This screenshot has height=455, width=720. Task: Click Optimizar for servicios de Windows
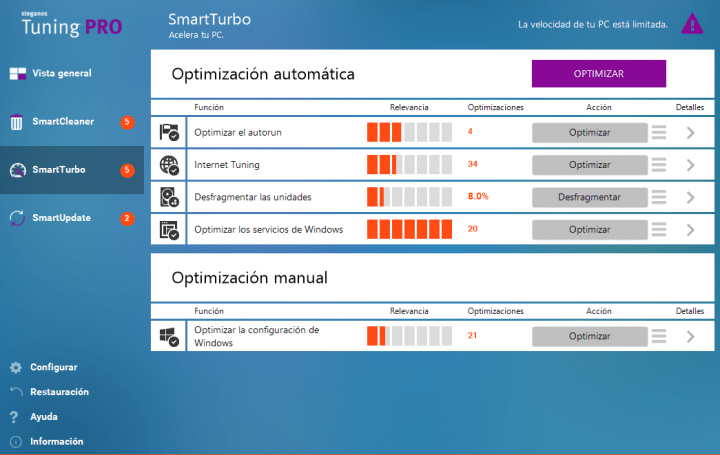point(590,230)
